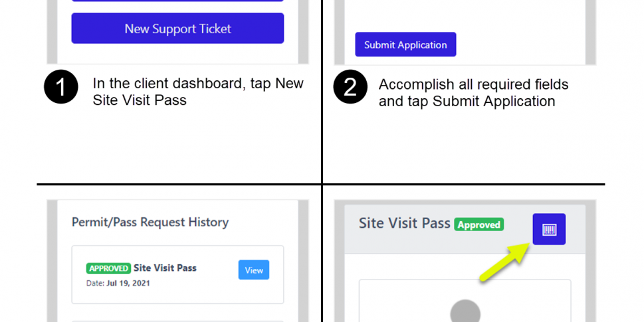
Task: Select the Permit/Pass Request History heading
Action: (150, 222)
